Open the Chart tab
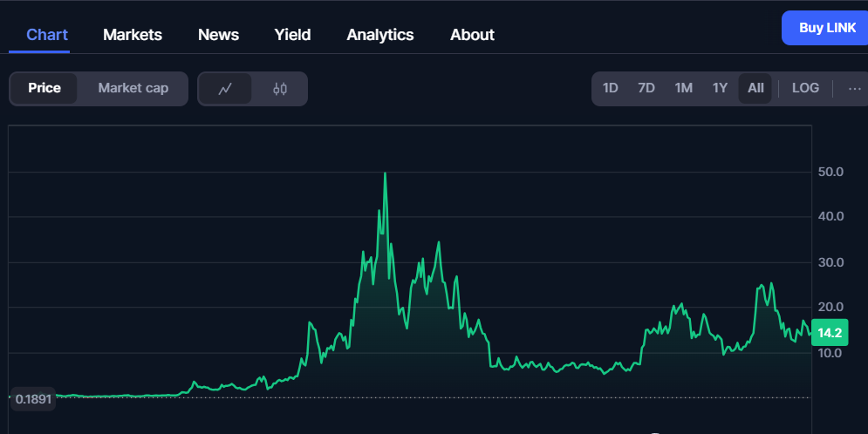Viewport: 868px width, 434px height. point(47,35)
